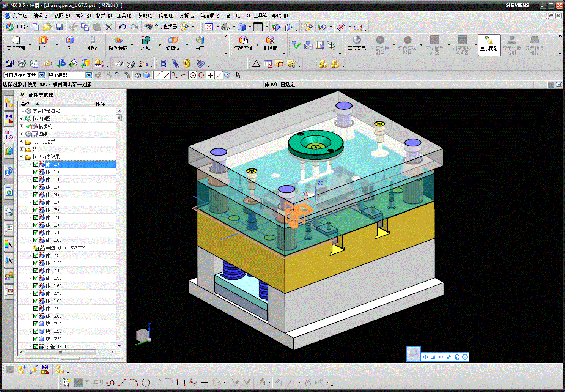Open the 装配 (Assemblies) menu
Image resolution: width=565 pixels, height=392 pixels.
tap(145, 16)
